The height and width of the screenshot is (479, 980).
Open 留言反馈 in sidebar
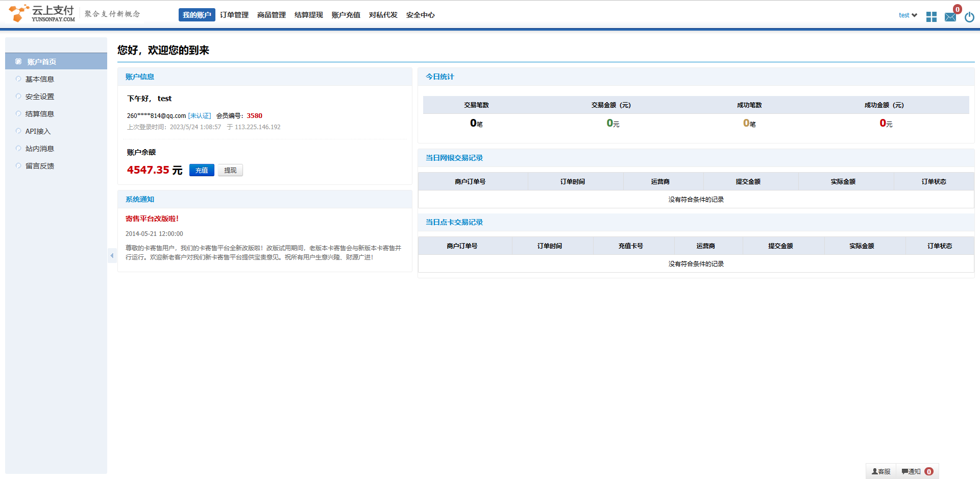click(40, 166)
